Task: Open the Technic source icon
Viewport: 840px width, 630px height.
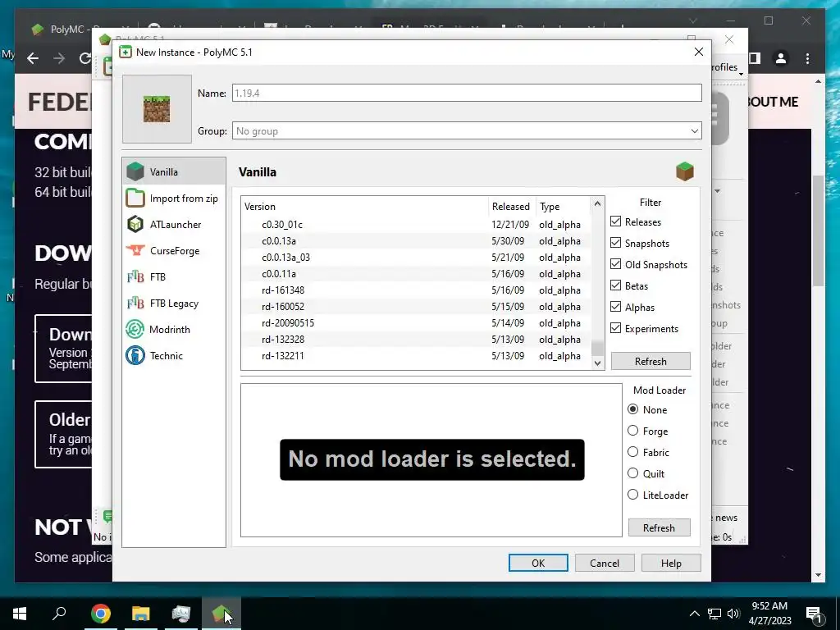Action: tap(135, 356)
